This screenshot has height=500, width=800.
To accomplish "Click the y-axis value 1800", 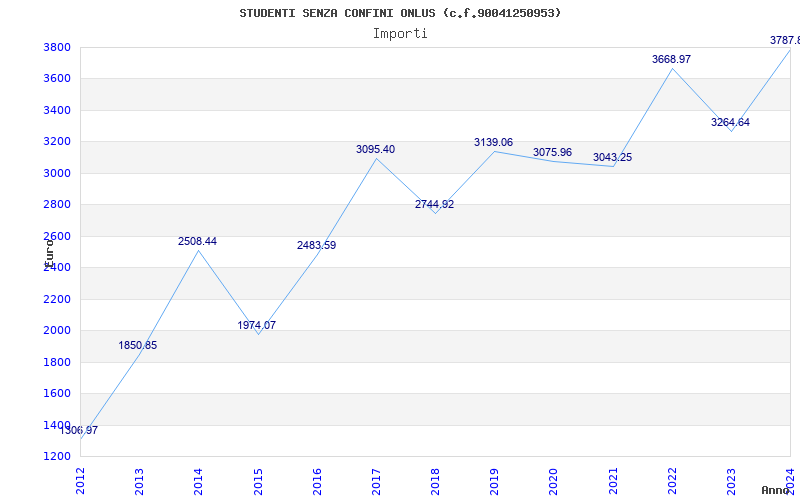I will pyautogui.click(x=57, y=362).
